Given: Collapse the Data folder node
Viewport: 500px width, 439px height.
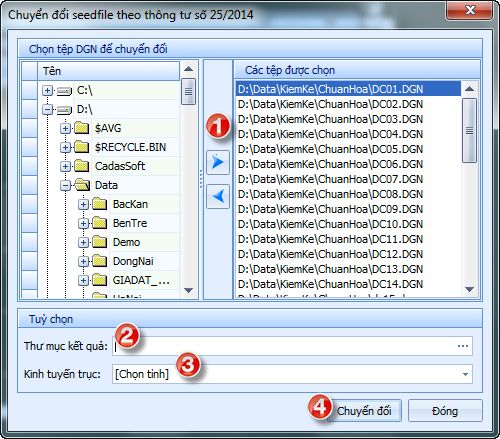Looking at the screenshot, I should tap(65, 185).
